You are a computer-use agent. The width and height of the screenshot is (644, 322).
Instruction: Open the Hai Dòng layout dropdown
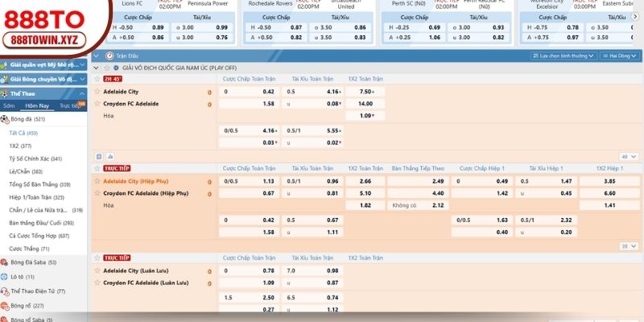pos(620,56)
